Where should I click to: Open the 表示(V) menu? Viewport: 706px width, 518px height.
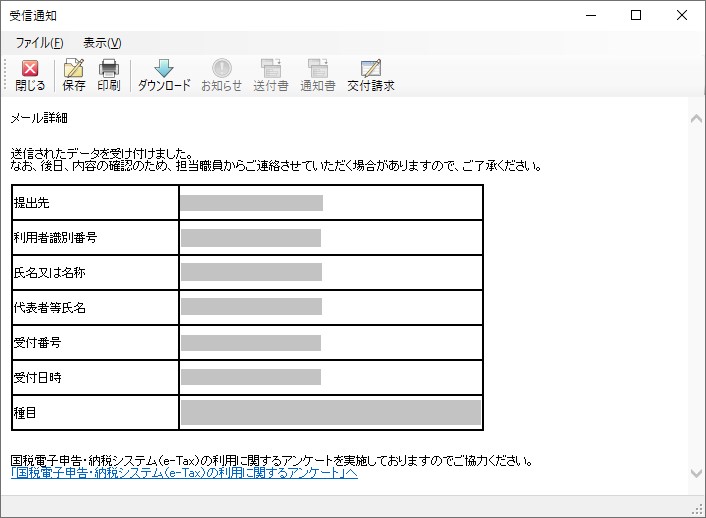(x=102, y=43)
